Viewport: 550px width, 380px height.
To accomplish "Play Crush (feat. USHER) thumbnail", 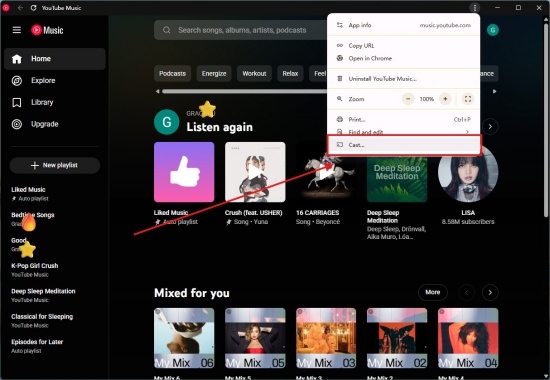I will (x=255, y=172).
